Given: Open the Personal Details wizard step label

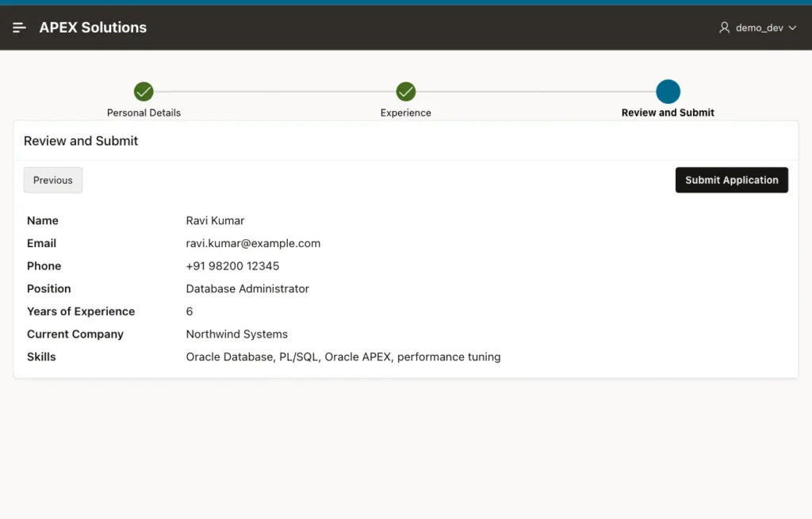Looking at the screenshot, I should click(144, 113).
